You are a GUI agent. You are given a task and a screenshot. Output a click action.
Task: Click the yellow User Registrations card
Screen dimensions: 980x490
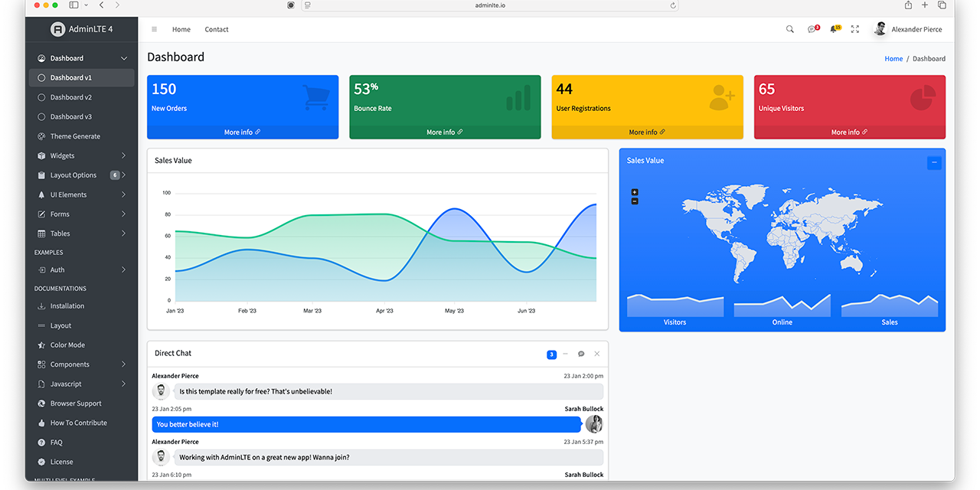647,100
